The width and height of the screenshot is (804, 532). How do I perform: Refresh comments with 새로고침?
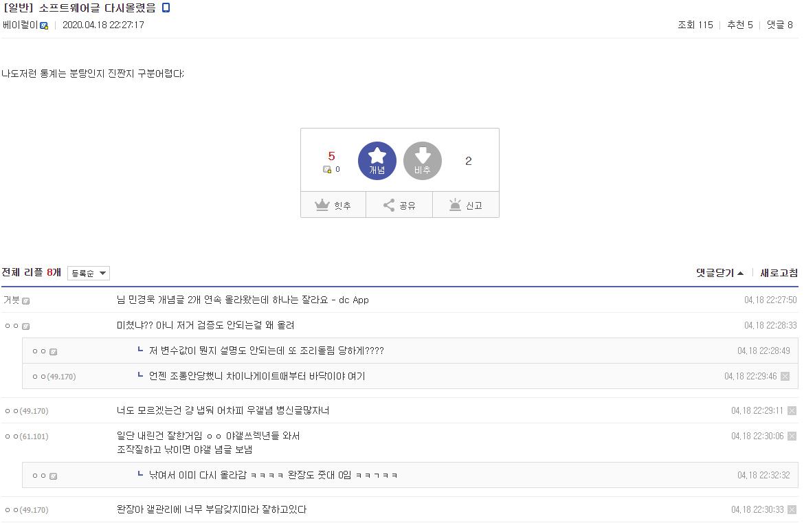(x=779, y=273)
